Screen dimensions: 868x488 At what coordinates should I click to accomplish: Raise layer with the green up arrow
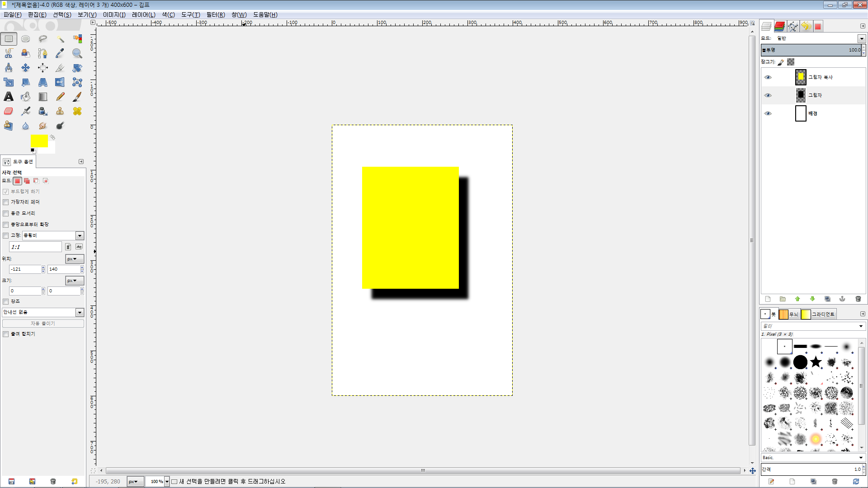tap(797, 299)
